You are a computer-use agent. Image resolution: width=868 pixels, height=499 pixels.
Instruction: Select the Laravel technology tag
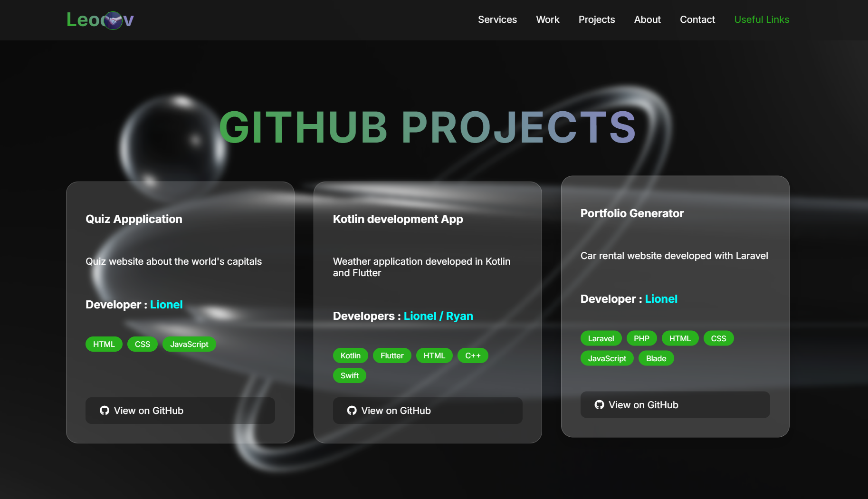point(601,338)
